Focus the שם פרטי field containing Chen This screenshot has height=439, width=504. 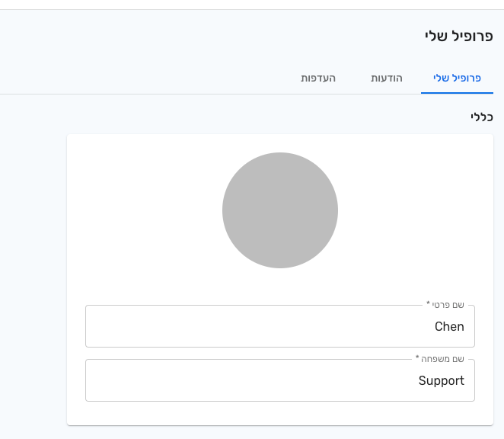point(280,326)
